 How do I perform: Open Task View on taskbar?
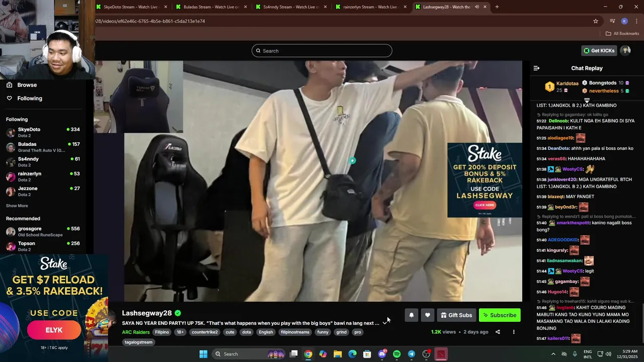(294, 354)
